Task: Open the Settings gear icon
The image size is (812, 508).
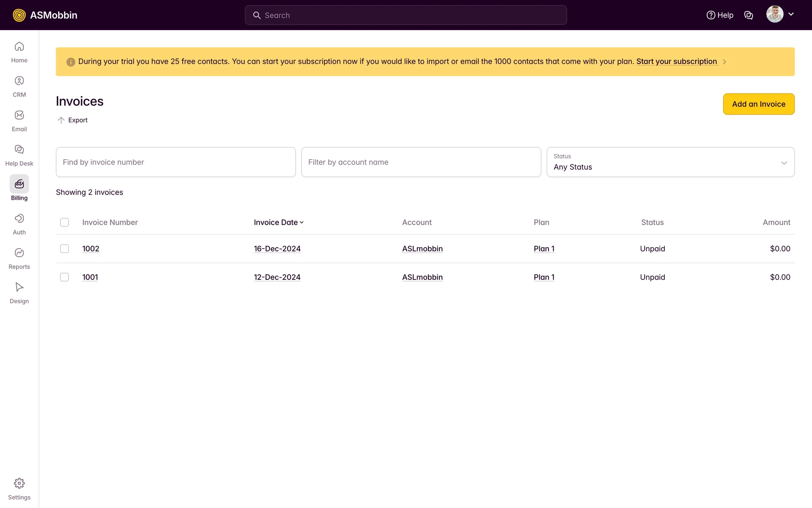Action: point(19,483)
